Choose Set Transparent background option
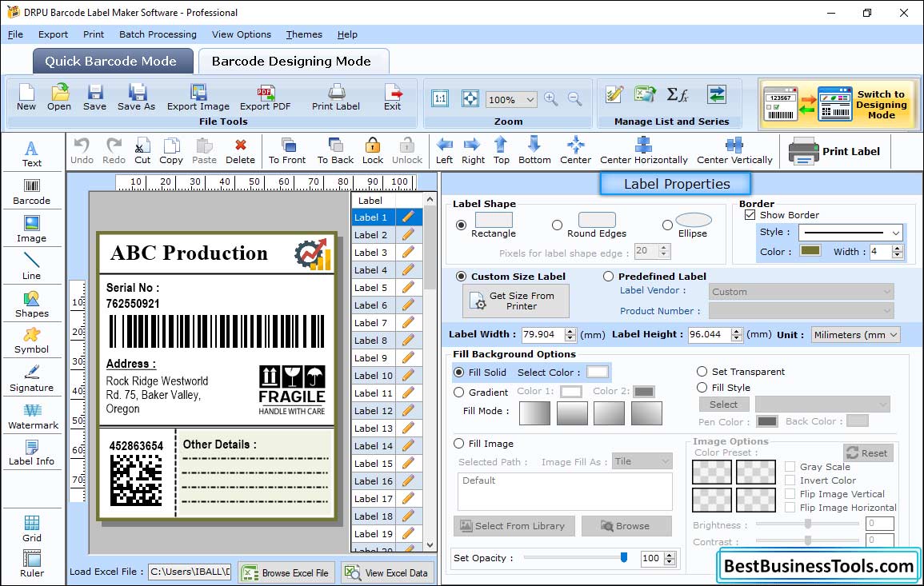This screenshot has width=924, height=586. coord(702,372)
